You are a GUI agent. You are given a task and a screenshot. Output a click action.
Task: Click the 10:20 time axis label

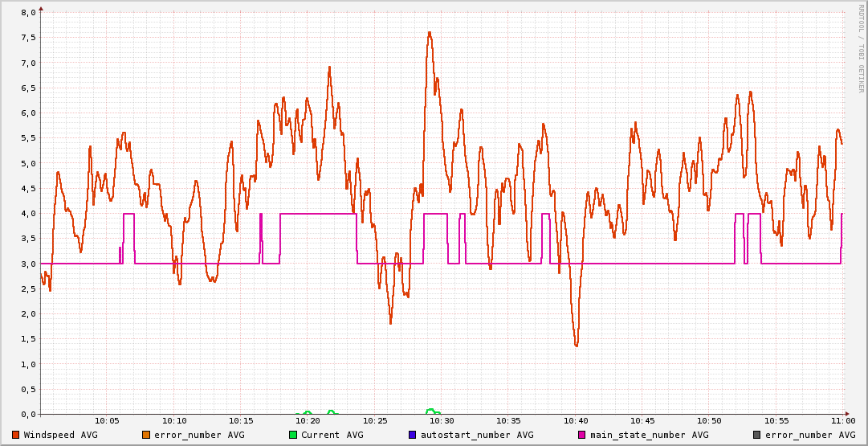click(308, 420)
